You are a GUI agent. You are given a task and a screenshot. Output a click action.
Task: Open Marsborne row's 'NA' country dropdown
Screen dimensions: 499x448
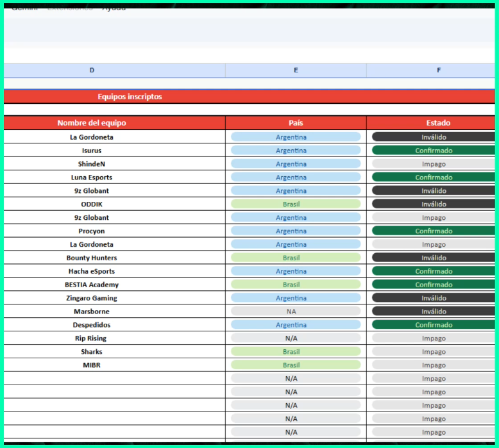[x=296, y=311]
